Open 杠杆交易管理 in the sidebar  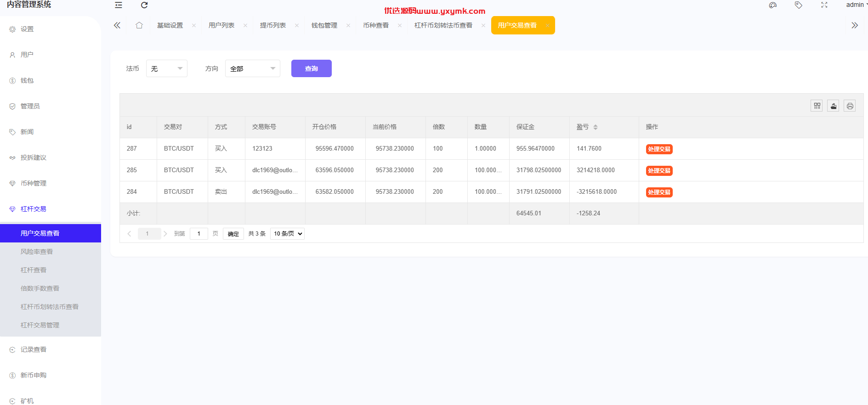(x=51, y=325)
